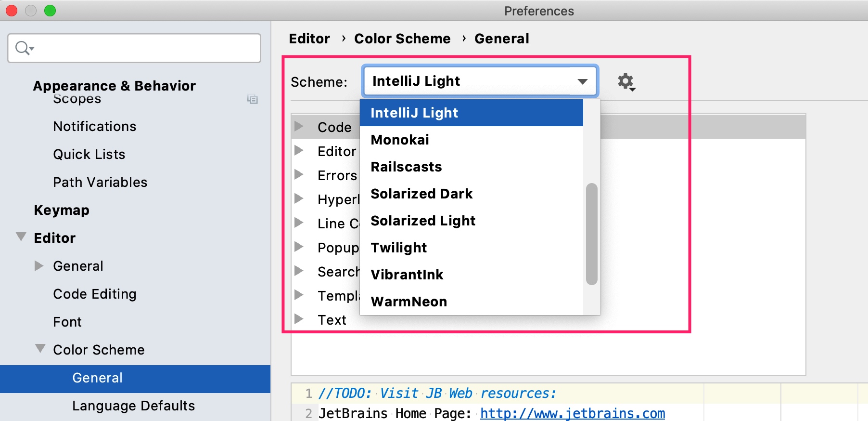The height and width of the screenshot is (421, 868).
Task: Click the scheme list scrollbar thumb
Action: pyautogui.click(x=592, y=234)
